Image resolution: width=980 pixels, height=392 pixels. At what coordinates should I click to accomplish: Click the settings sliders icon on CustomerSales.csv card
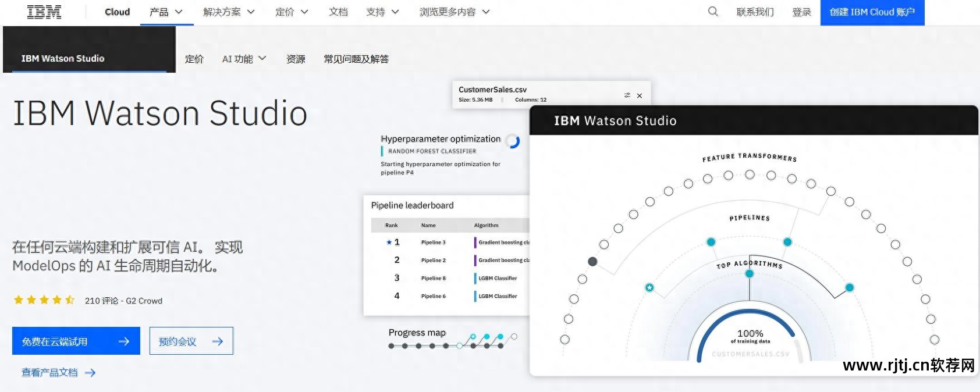click(627, 95)
